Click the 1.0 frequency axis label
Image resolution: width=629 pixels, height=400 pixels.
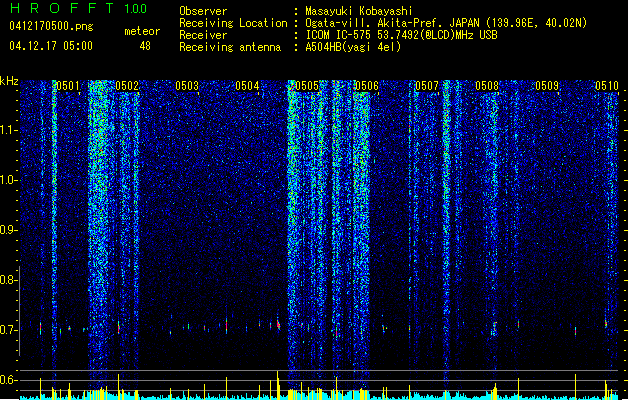pos(9,180)
